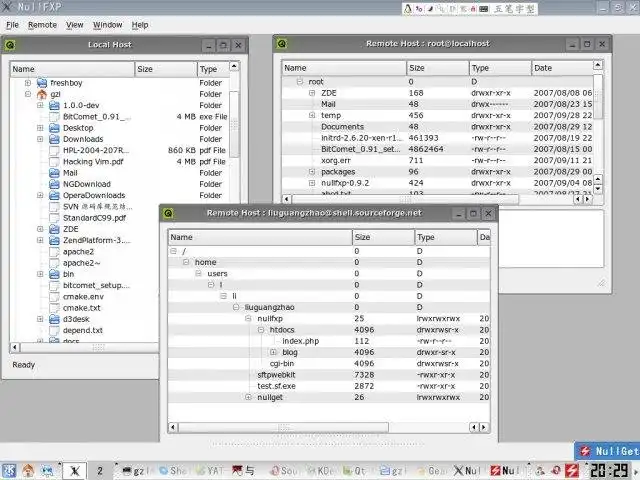Image resolution: width=640 pixels, height=480 pixels.
Task: Expand the blog folder
Action: [273, 352]
